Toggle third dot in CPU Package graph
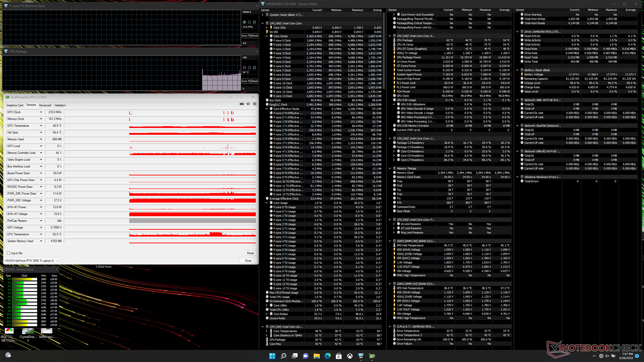 tap(254, 67)
